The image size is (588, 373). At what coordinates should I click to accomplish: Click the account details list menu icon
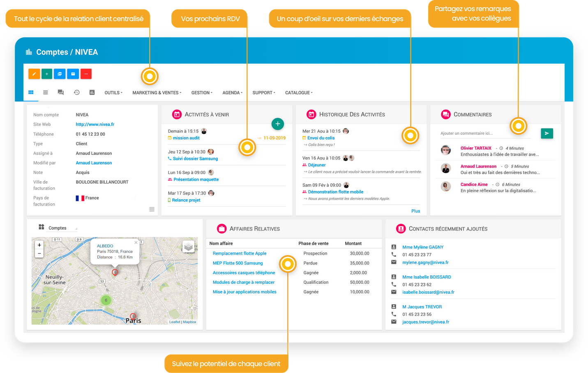tap(152, 210)
